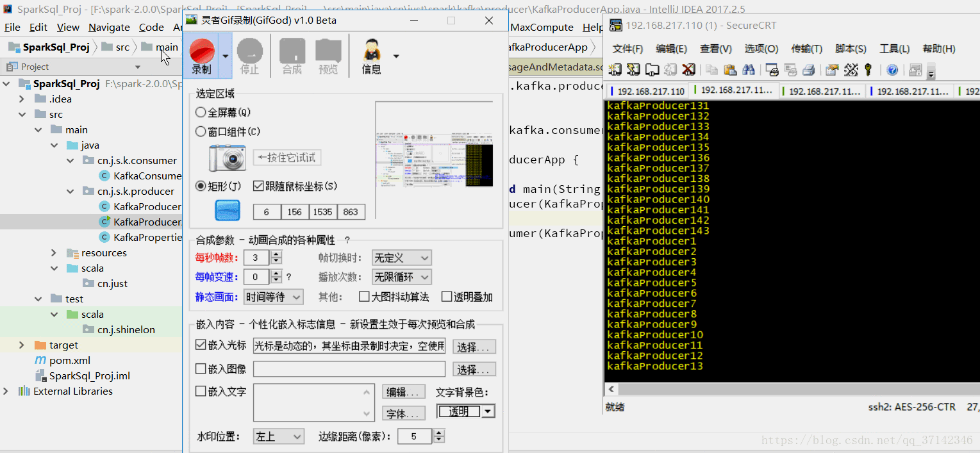Open SecureCRT Keymap Editor icon
This screenshot has height=453, width=980.
pos(851,70)
